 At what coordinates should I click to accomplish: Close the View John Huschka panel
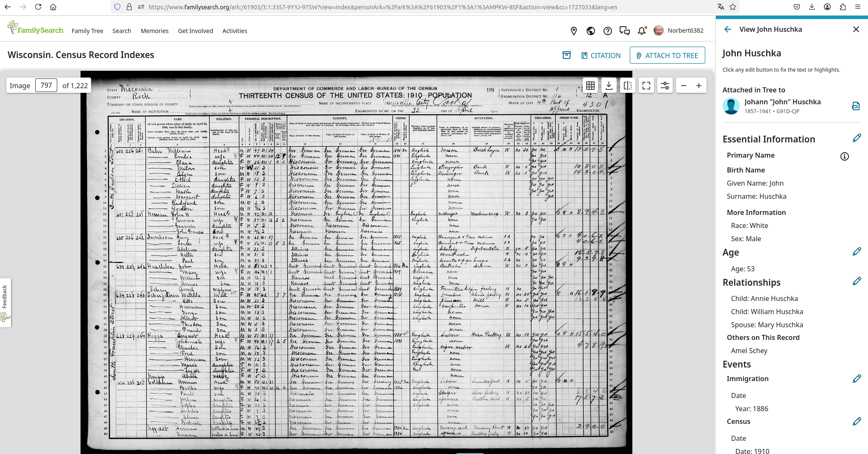(x=856, y=29)
